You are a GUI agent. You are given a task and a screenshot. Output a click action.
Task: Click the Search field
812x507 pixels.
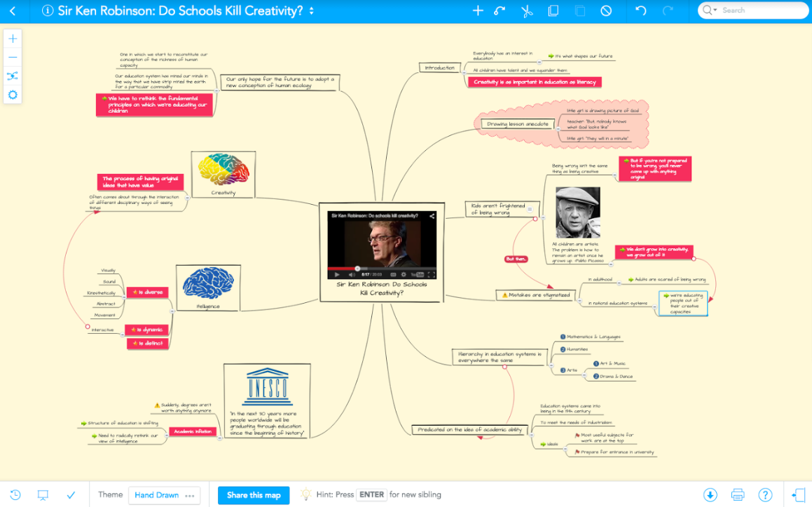753,11
